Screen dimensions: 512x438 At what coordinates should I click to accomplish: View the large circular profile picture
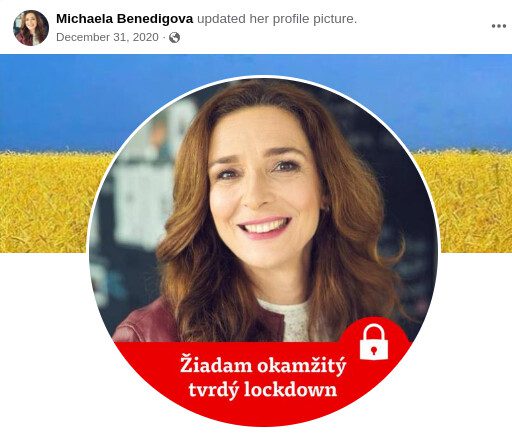click(x=263, y=252)
